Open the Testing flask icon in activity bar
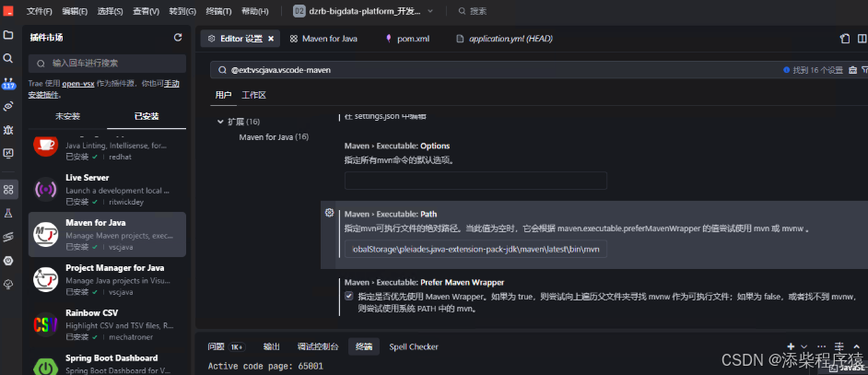Viewport: 868px width, 375px height. click(8, 213)
